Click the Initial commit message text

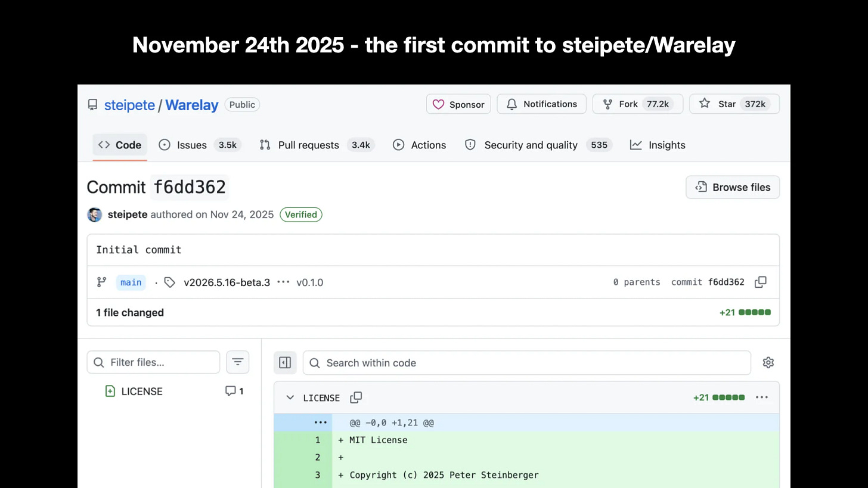(139, 250)
